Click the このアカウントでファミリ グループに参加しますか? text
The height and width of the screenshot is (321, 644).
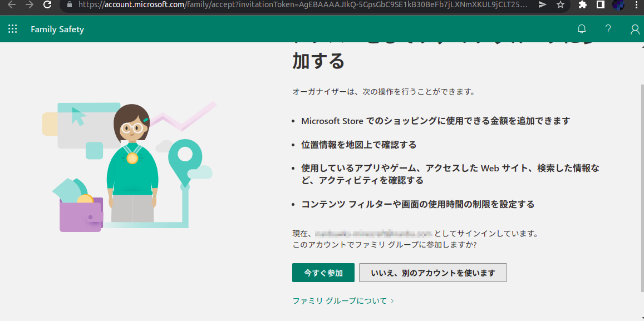pos(385,245)
